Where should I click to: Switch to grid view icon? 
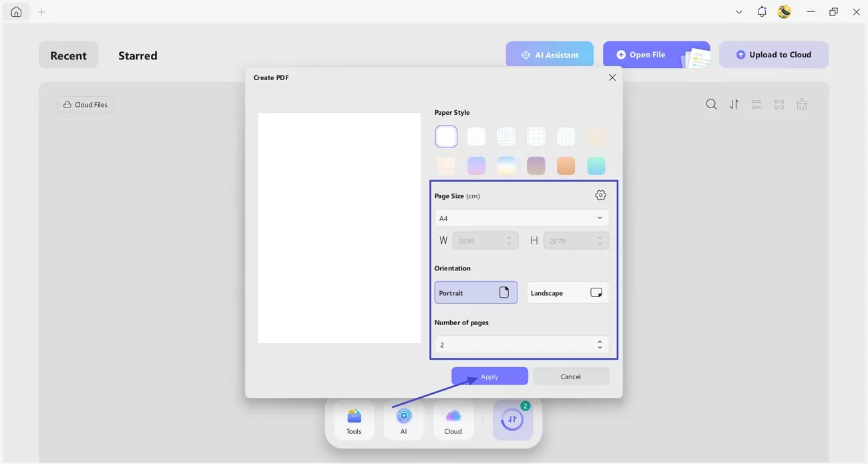[x=779, y=104]
